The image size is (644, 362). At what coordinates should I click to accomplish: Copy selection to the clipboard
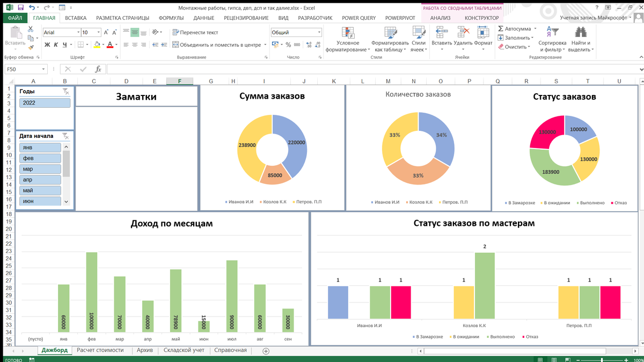click(x=31, y=38)
